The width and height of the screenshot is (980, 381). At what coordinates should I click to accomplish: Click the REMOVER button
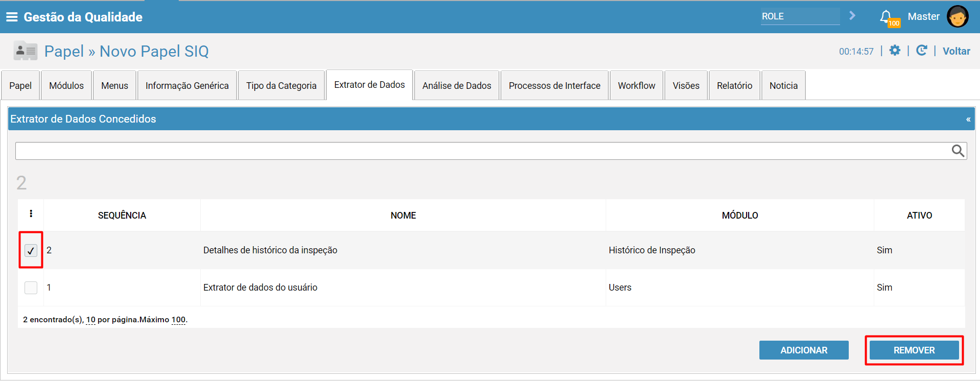[914, 350]
